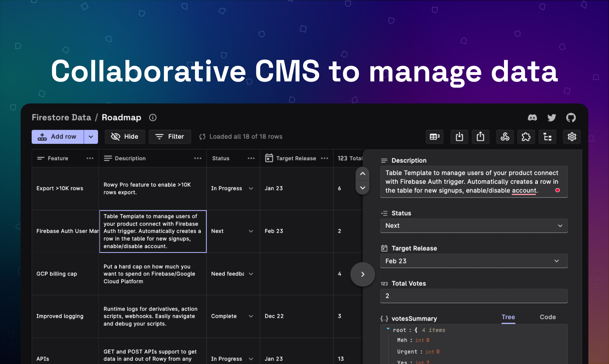Image resolution: width=609 pixels, height=364 pixels.
Task: Click the 'Improved logging' feature cell
Action: 65,316
